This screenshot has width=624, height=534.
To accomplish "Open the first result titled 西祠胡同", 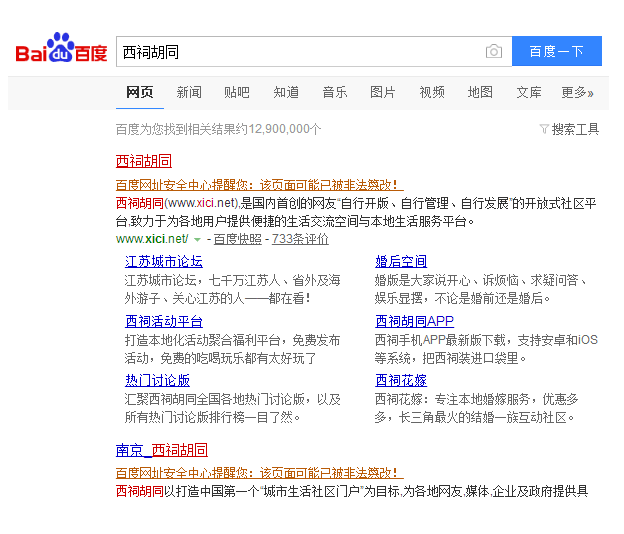I will [144, 161].
